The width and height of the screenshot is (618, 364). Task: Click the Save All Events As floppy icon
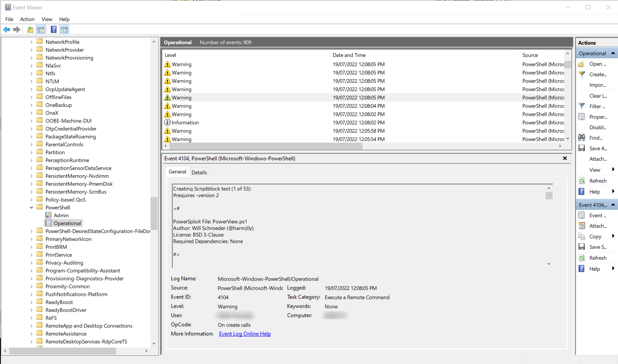581,148
